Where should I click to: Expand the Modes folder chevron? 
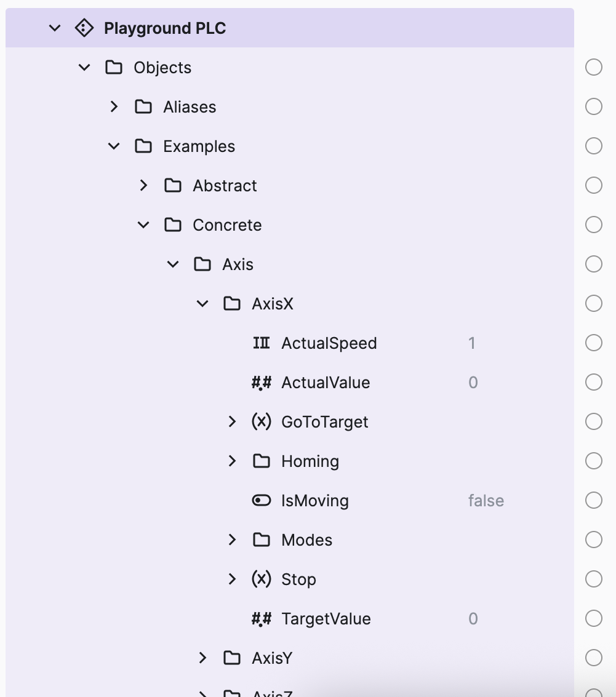232,540
